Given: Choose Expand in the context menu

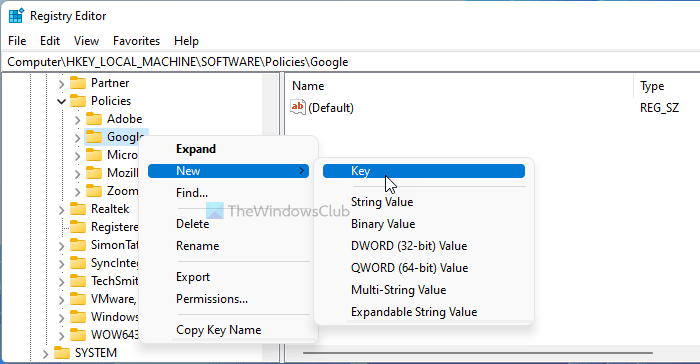Looking at the screenshot, I should pos(229,149).
